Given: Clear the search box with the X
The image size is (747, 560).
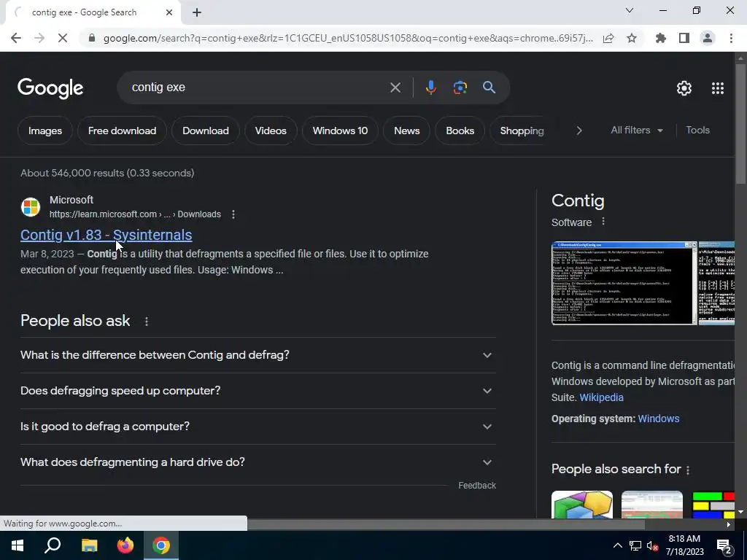Looking at the screenshot, I should pyautogui.click(x=395, y=87).
